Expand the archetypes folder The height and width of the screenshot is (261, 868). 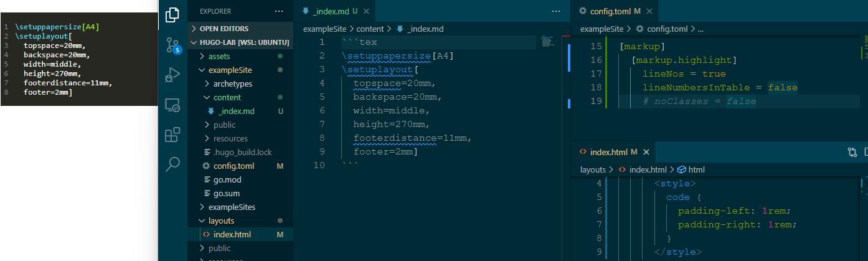point(240,83)
